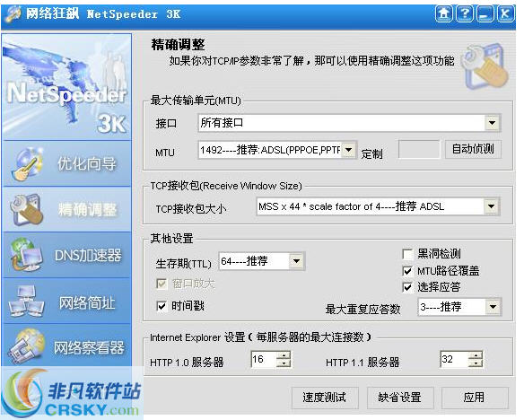
Task: Click the 速度测试 button
Action: tap(325, 398)
